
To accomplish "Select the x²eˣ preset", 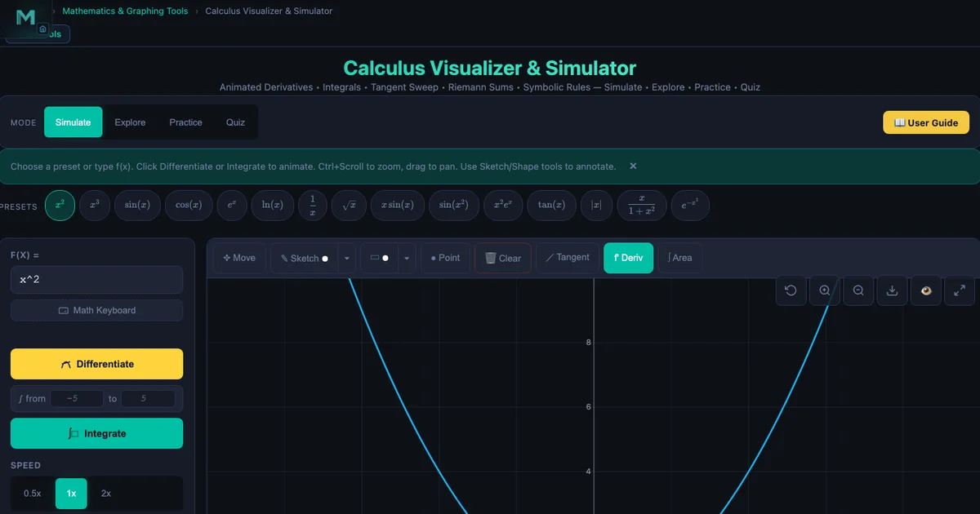I will click(x=503, y=206).
